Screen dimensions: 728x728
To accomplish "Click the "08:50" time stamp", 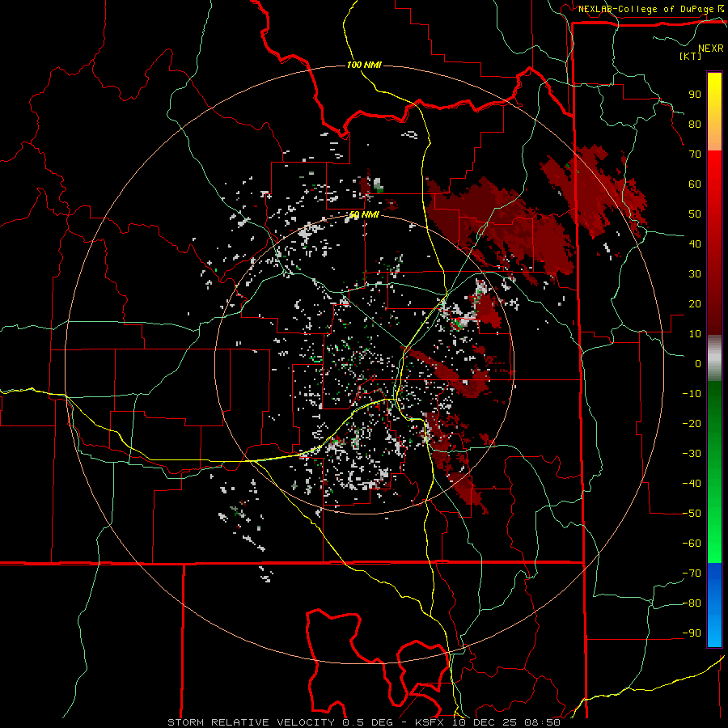I will click(x=542, y=722).
